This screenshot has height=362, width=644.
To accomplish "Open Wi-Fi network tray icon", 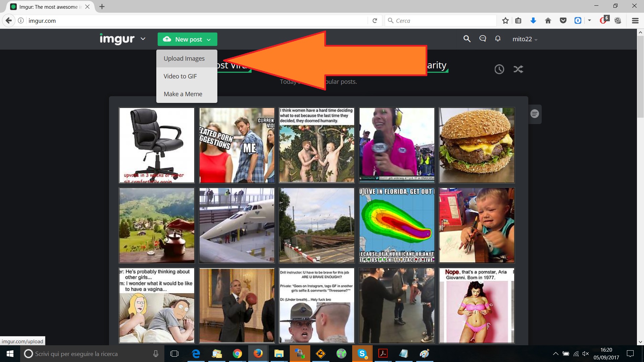I will pyautogui.click(x=576, y=354).
